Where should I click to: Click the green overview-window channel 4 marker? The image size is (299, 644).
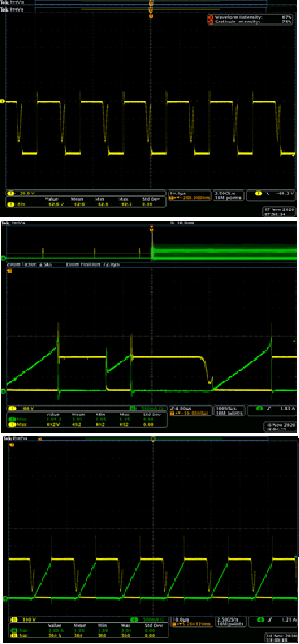[x=3, y=258]
